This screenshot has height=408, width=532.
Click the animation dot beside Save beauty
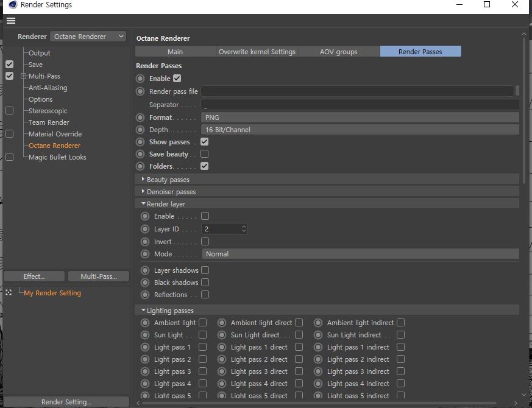pyautogui.click(x=140, y=154)
